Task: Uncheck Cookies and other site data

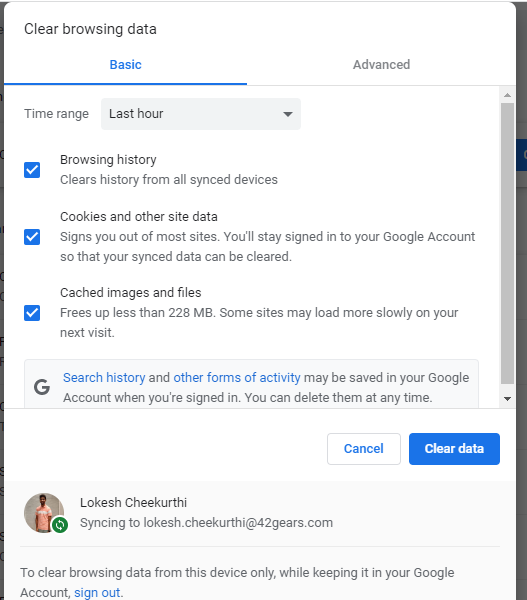Action: pyautogui.click(x=32, y=237)
